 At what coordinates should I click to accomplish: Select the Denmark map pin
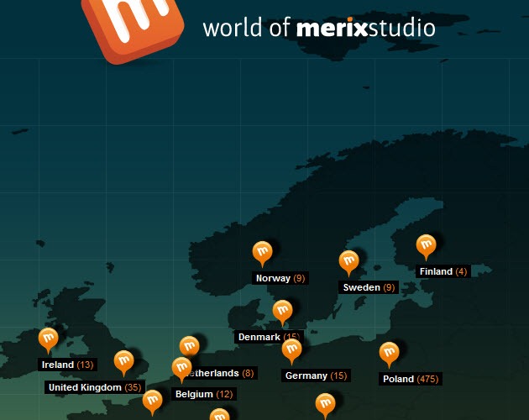pyautogui.click(x=282, y=312)
